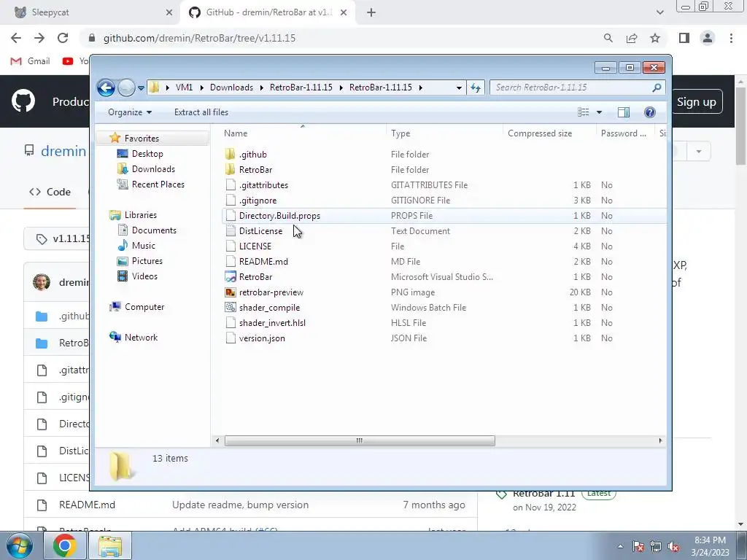The height and width of the screenshot is (560, 747).
Task: Click the refresh button next to address bar
Action: (x=476, y=87)
